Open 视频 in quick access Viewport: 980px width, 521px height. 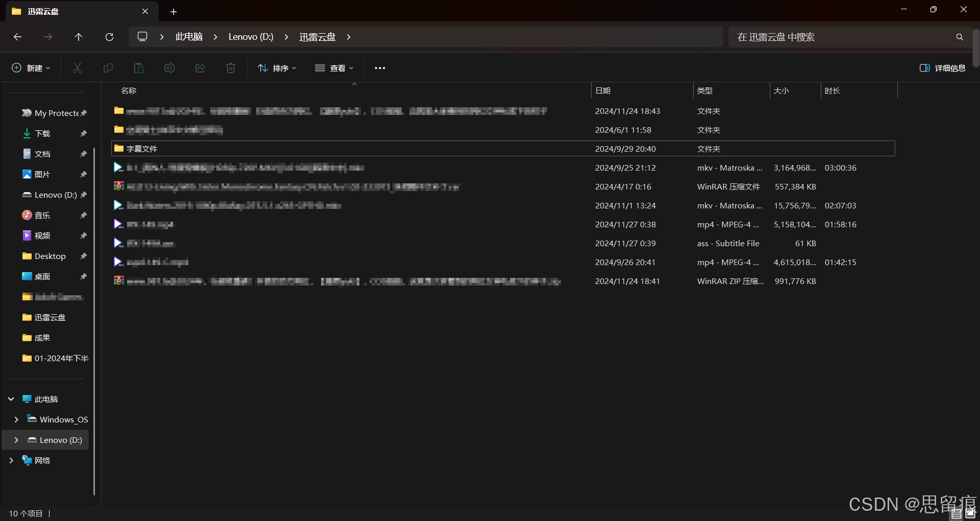[42, 235]
